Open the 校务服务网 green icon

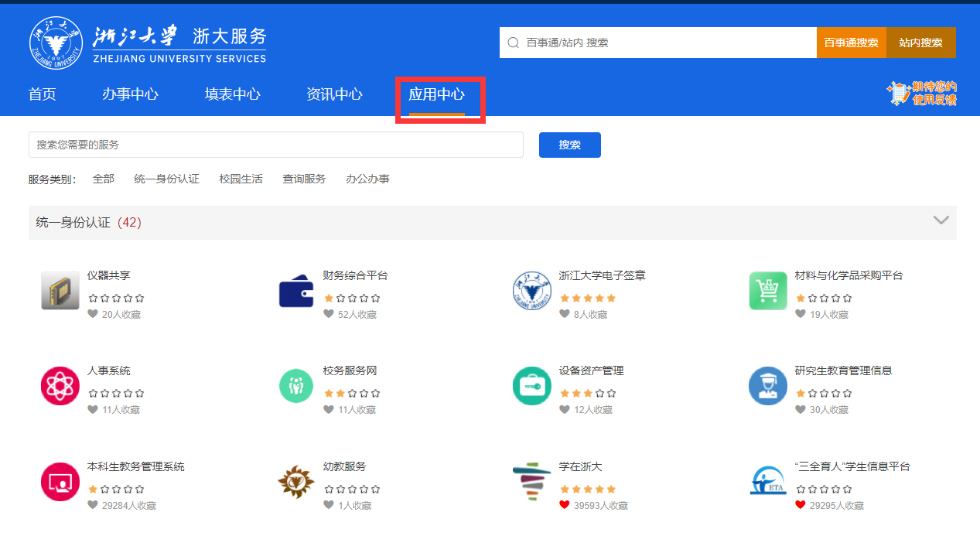(x=296, y=386)
